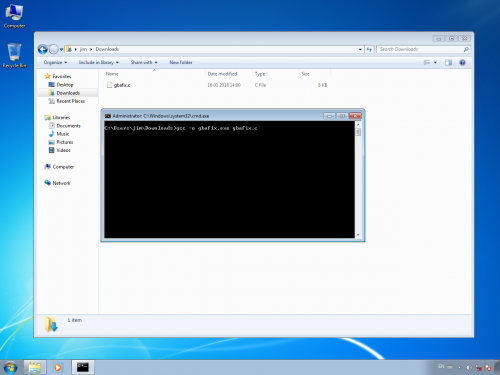Click the Downloads breadcrumb in address bar

[x=107, y=49]
